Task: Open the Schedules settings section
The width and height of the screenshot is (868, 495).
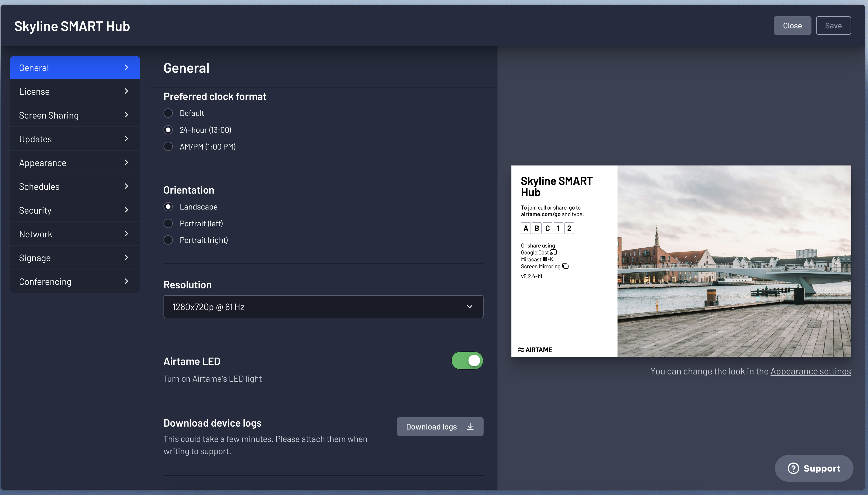Action: 75,186
